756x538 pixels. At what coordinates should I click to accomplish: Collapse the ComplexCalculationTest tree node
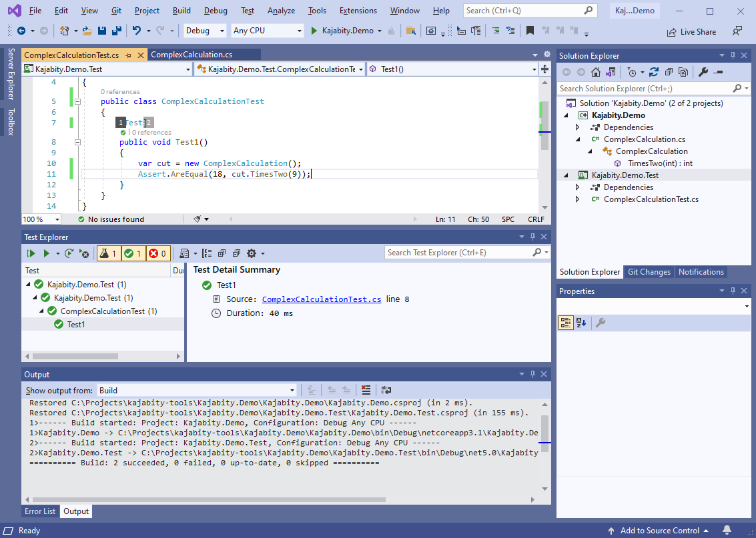[x=41, y=311]
